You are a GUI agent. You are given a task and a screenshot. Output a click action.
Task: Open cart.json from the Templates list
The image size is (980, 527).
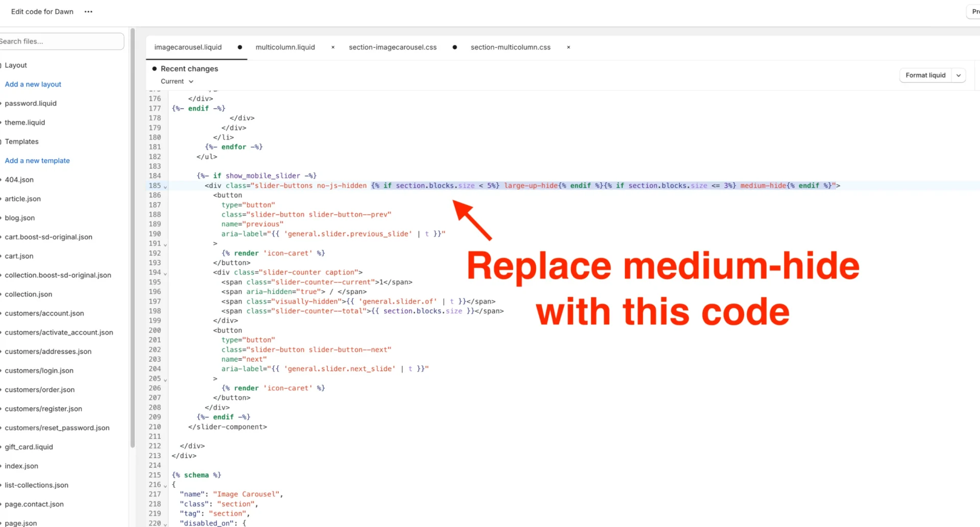(19, 256)
